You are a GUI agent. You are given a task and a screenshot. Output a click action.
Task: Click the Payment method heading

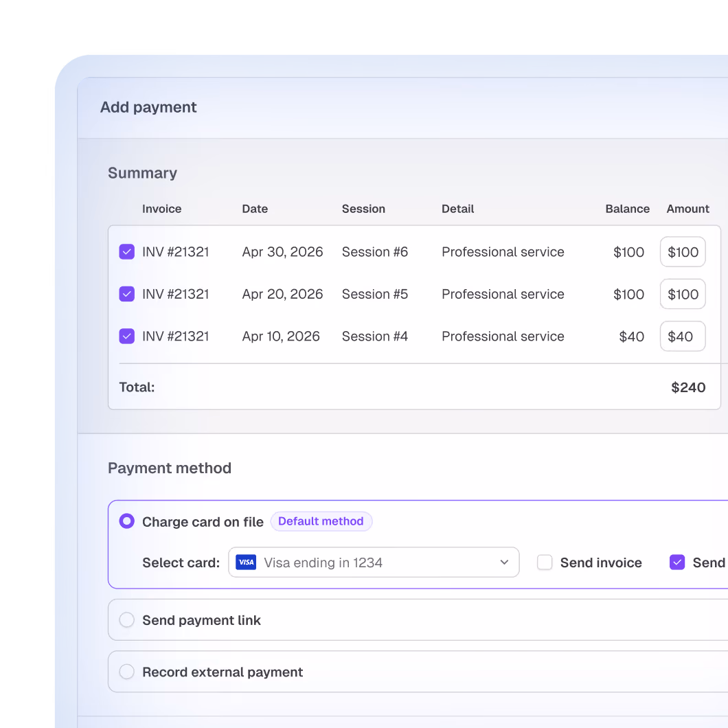pyautogui.click(x=170, y=468)
